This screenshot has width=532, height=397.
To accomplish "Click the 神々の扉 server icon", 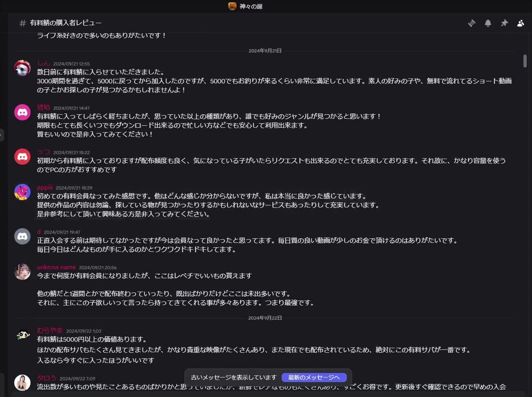I will (x=232, y=6).
